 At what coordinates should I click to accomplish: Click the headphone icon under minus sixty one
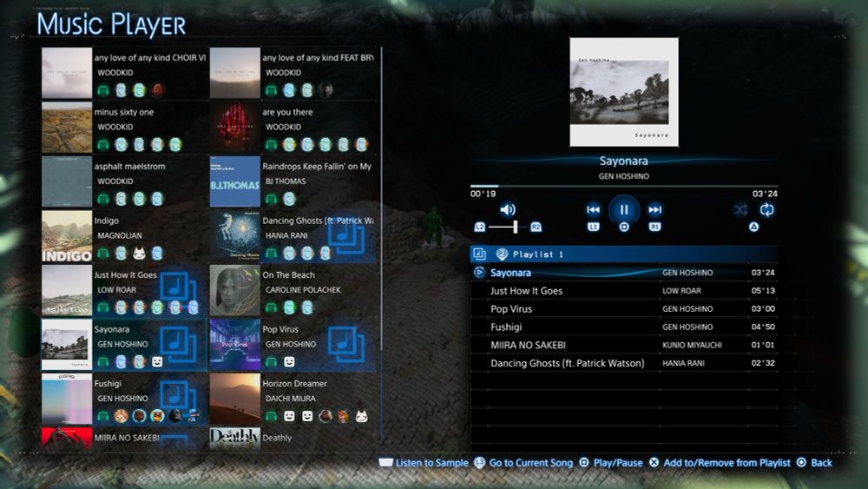point(103,144)
